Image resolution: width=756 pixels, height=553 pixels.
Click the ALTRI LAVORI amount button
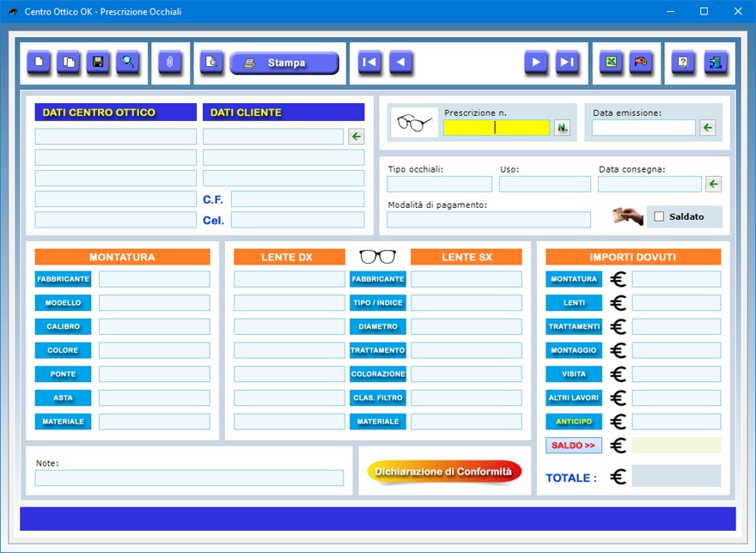tap(574, 398)
